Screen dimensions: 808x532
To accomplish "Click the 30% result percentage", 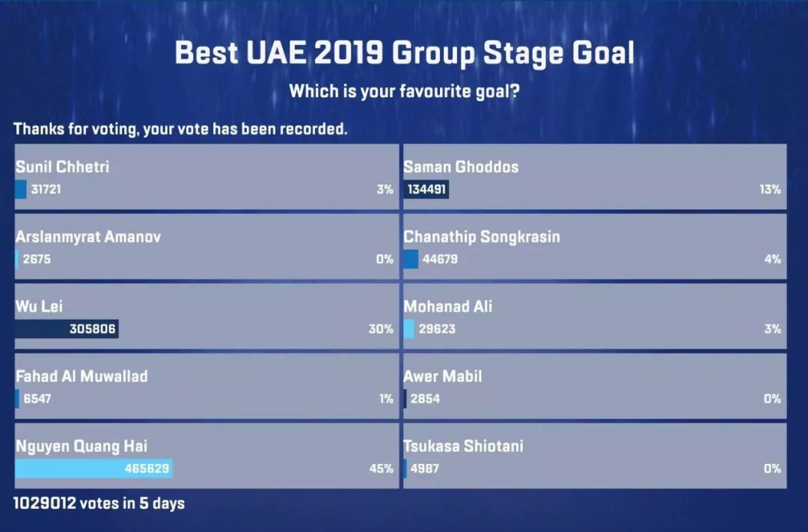I will coord(381,329).
